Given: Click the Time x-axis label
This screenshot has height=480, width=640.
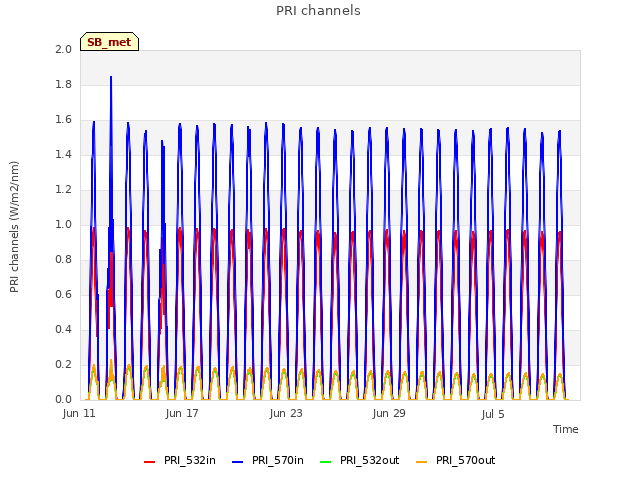Looking at the screenshot, I should tap(566, 429).
